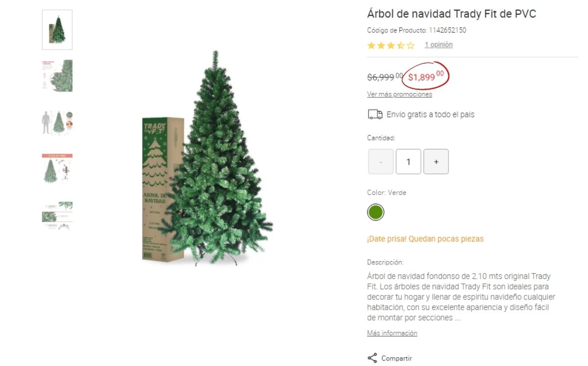Open Ver más promociones link
This screenshot has height=366, width=588.
point(399,94)
